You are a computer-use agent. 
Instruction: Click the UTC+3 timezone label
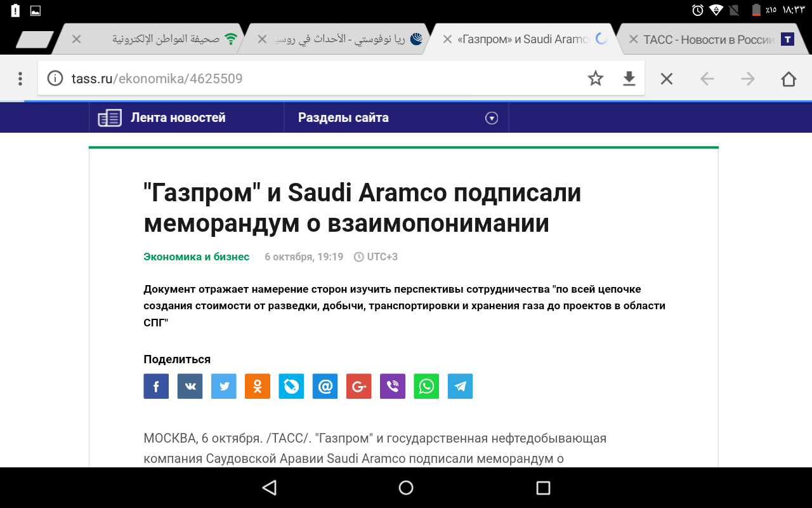pyautogui.click(x=382, y=257)
